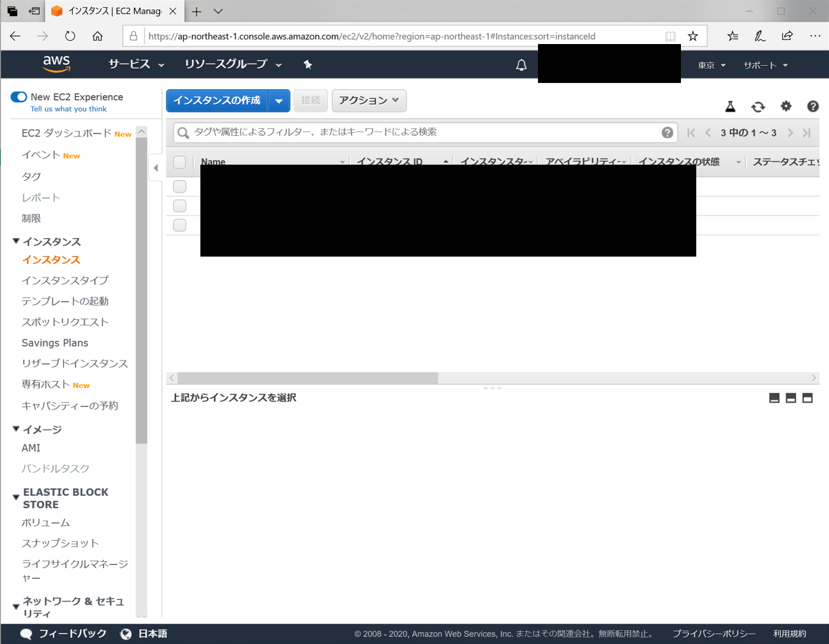This screenshot has width=829, height=644.
Task: Go to last page of instances
Action: (807, 133)
